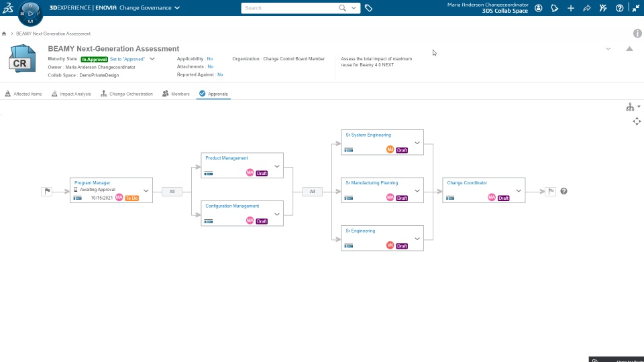Open the help question mark in top bar
The width and height of the screenshot is (644, 362).
click(619, 8)
